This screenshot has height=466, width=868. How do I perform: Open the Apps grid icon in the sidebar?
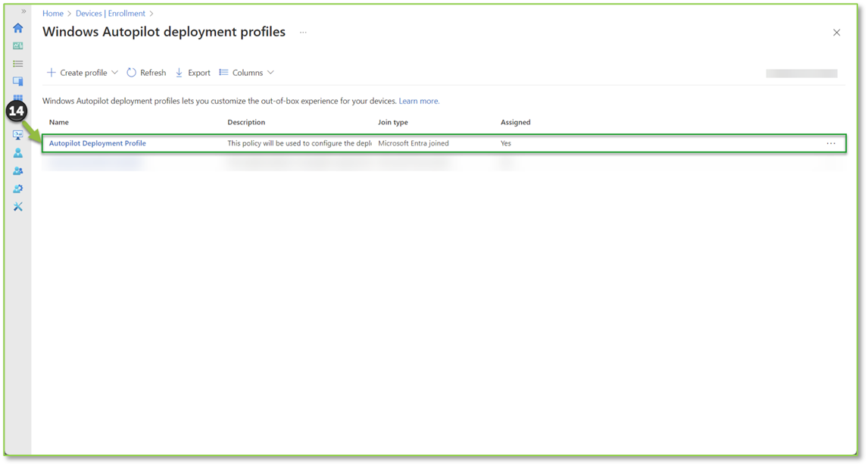17,98
